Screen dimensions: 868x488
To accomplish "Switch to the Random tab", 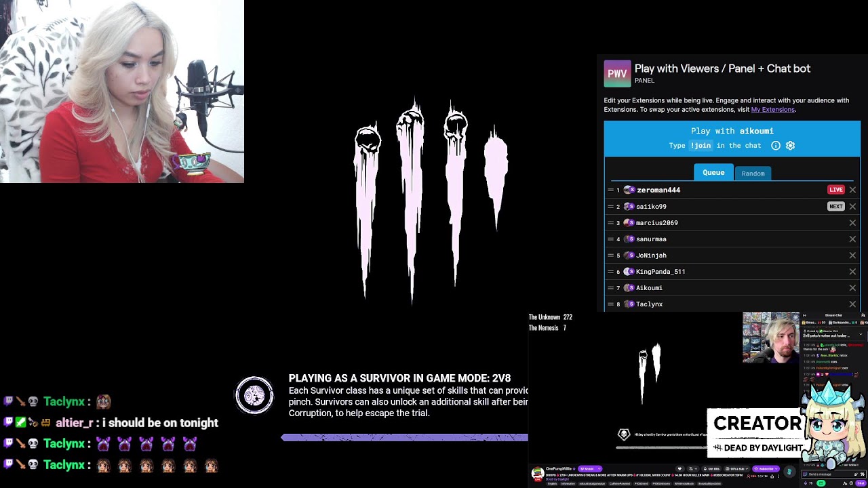I will pos(753,174).
